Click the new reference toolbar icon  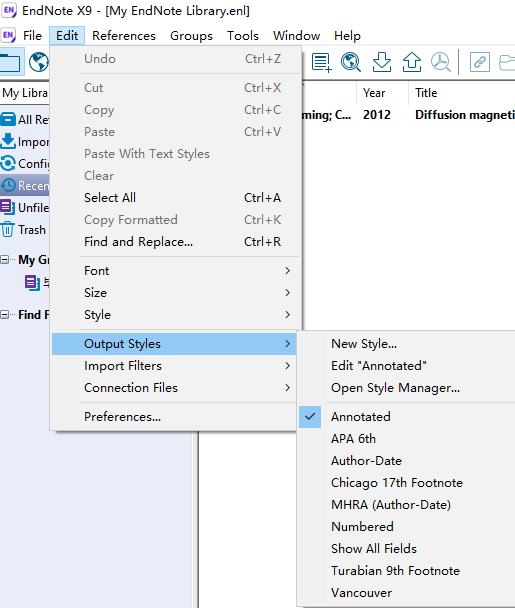(x=321, y=62)
